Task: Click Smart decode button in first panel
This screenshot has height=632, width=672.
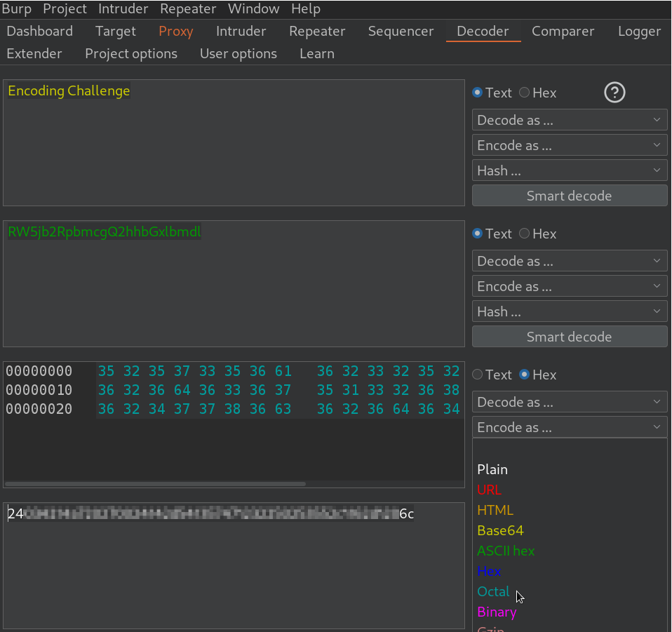Action: [570, 196]
